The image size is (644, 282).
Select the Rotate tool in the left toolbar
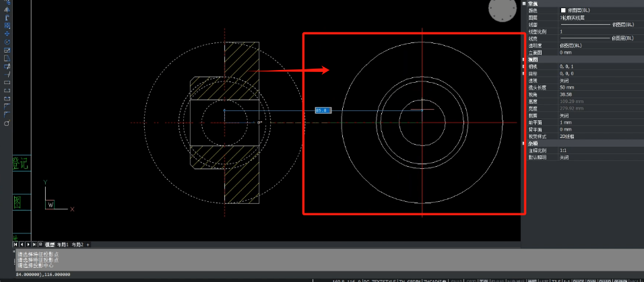[x=7, y=42]
